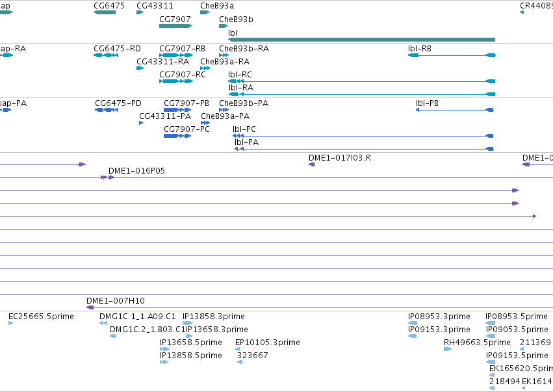This screenshot has width=553, height=392.
Task: Click the CG6475-RD transcript label
Action: (117, 49)
